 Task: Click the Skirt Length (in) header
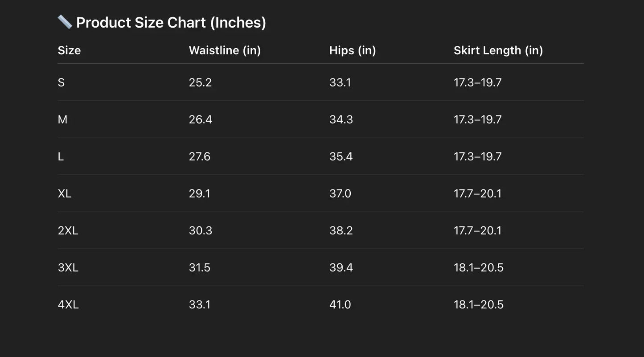(x=498, y=50)
